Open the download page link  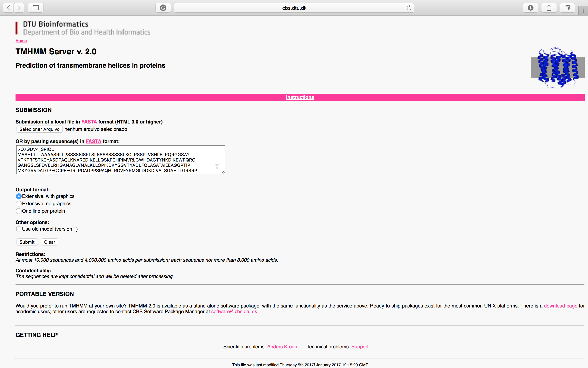[x=561, y=306]
